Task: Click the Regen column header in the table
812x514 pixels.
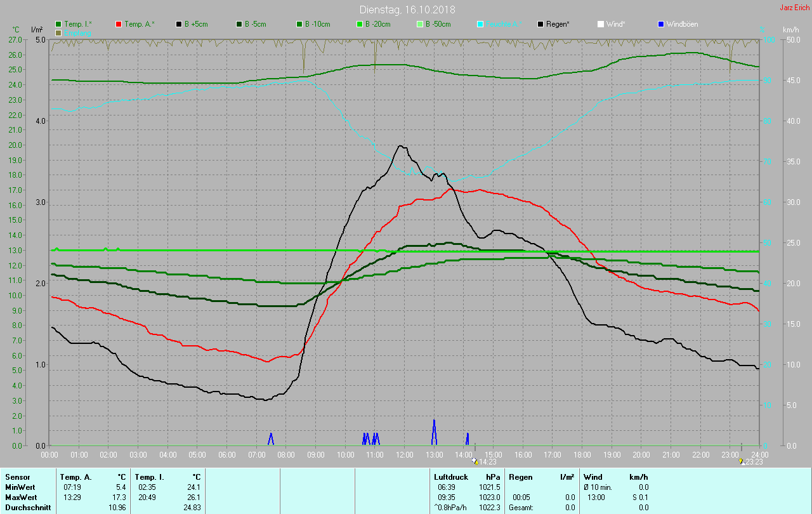Action: (x=521, y=477)
